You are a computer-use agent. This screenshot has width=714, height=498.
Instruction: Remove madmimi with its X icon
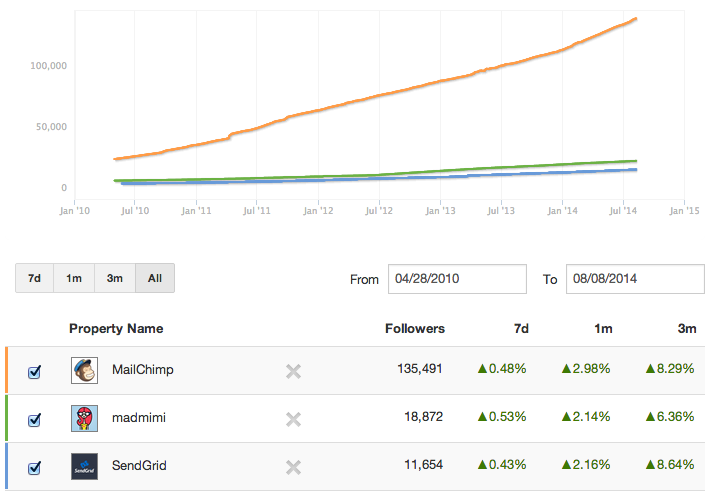point(293,419)
